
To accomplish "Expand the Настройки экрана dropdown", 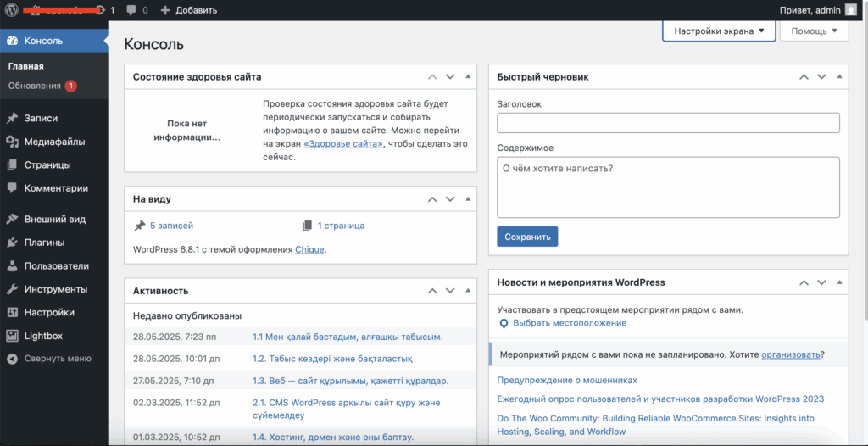I will coord(719,31).
